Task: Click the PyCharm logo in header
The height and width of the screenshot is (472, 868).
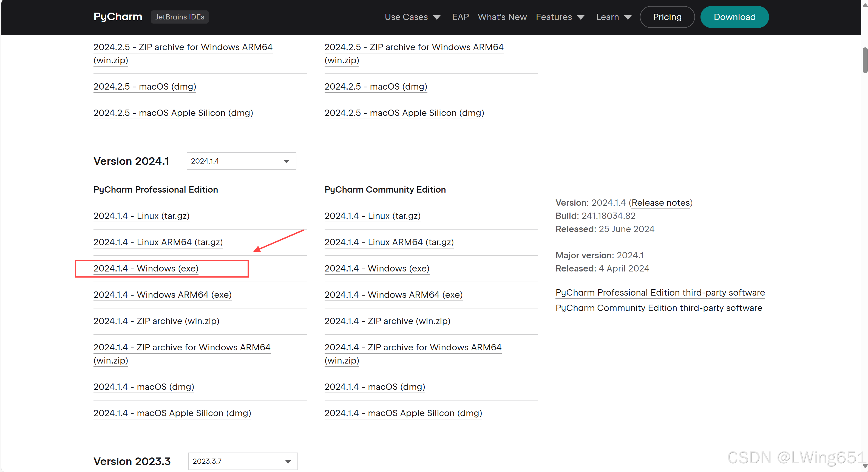Action: pyautogui.click(x=118, y=17)
